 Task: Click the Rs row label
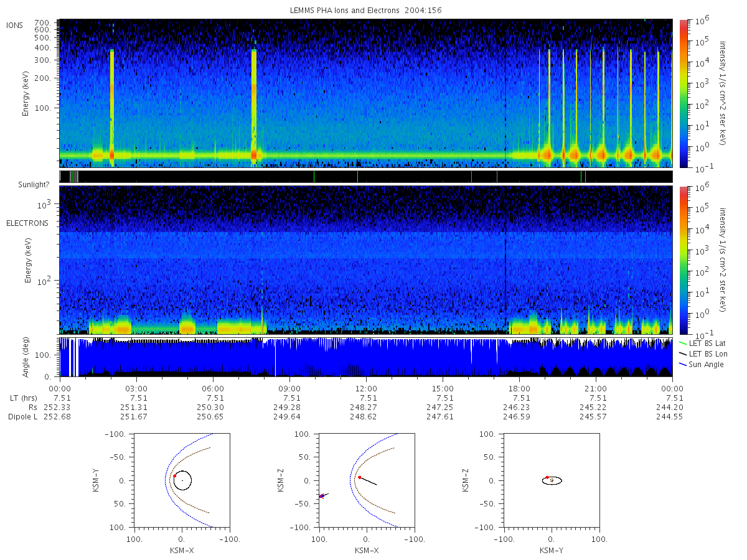point(34,407)
